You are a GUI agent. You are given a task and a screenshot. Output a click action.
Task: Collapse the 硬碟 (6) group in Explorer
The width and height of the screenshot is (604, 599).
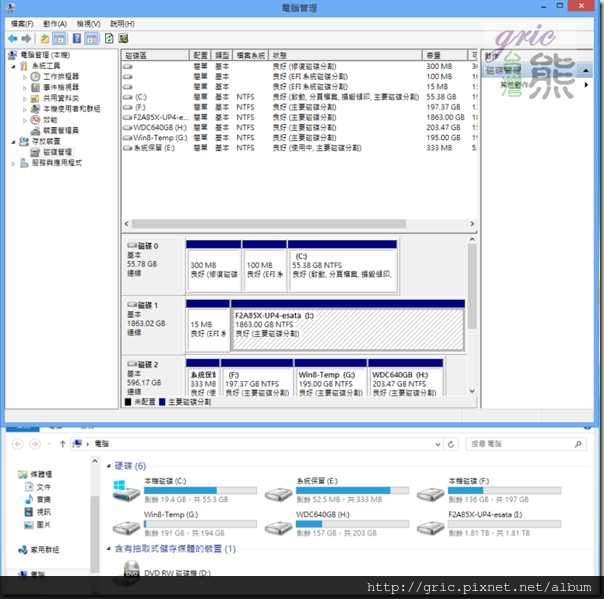(x=109, y=466)
